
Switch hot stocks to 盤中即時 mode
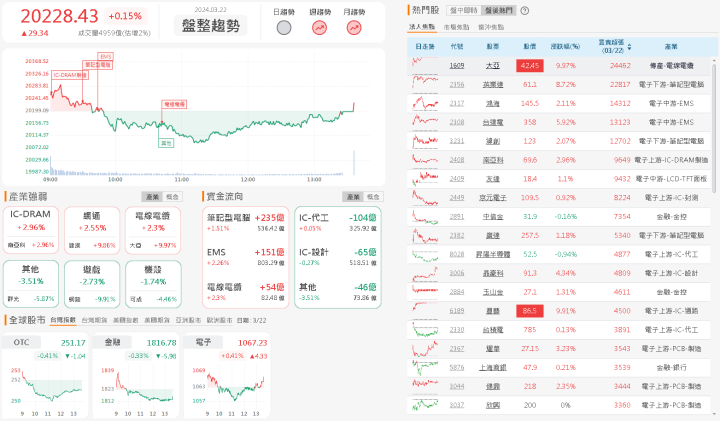tap(464, 10)
